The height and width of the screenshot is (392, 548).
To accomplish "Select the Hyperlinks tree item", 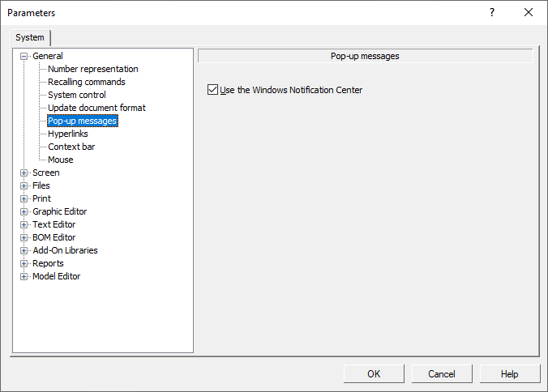I will [x=67, y=134].
